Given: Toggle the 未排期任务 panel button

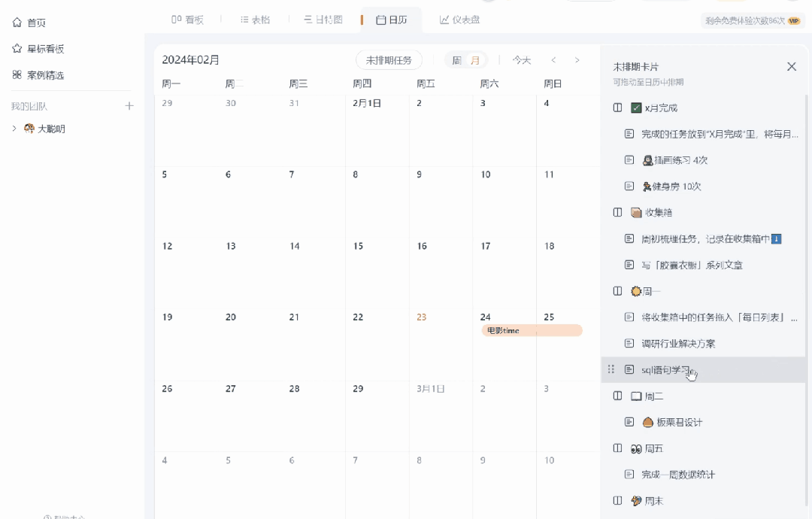Looking at the screenshot, I should 389,60.
